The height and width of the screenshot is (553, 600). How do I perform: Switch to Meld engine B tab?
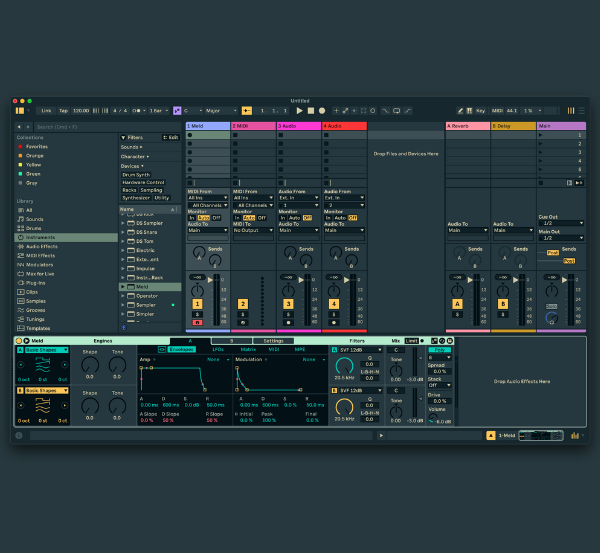coord(231,341)
